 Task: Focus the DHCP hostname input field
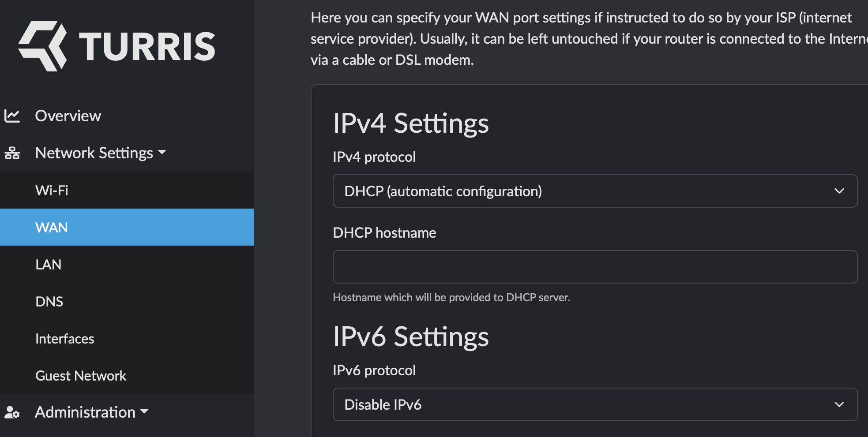[x=595, y=267]
